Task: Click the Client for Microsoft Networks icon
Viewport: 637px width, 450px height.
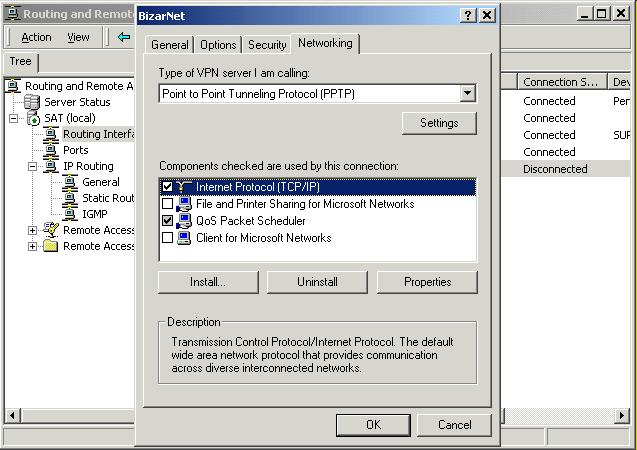Action: click(x=184, y=238)
